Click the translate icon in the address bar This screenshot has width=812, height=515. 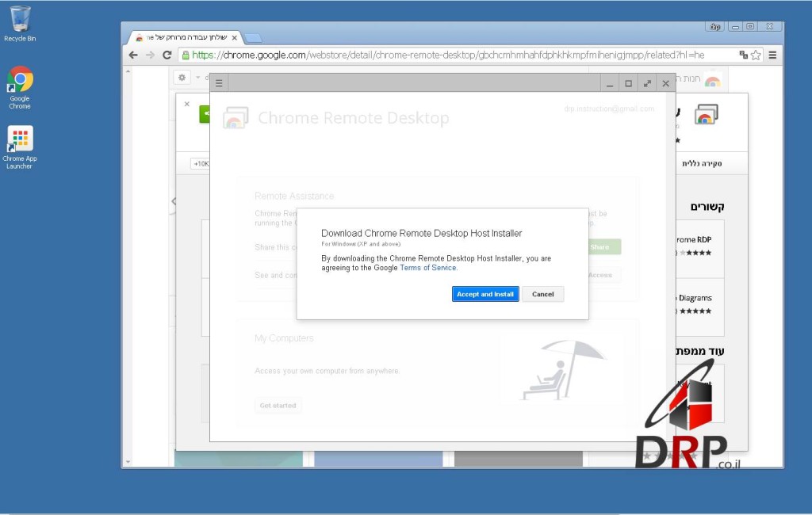point(743,55)
